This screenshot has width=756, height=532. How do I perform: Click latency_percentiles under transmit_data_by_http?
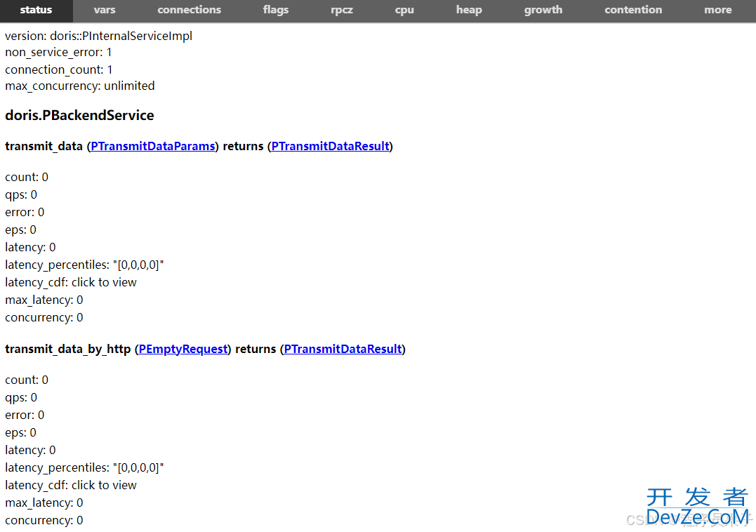point(84,468)
